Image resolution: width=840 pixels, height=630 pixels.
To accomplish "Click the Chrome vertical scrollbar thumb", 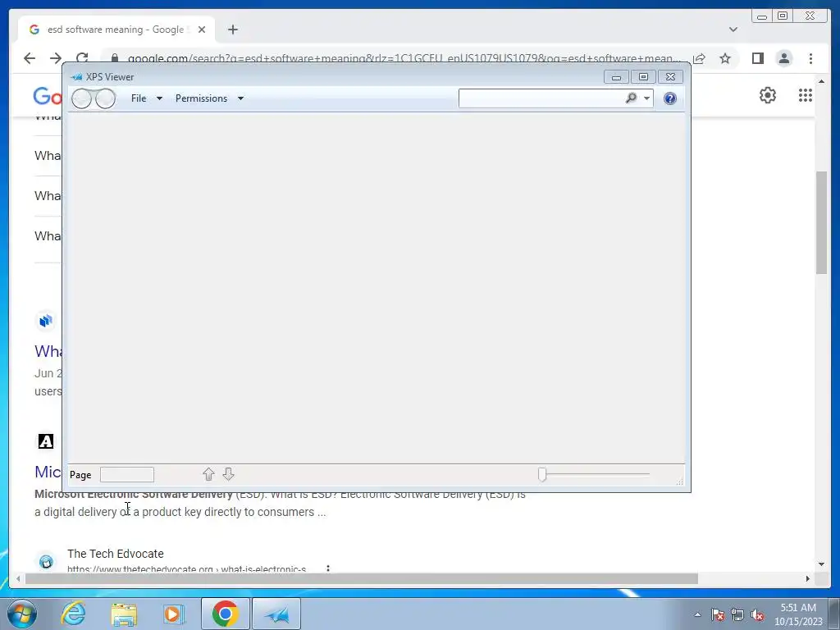I will click(821, 222).
